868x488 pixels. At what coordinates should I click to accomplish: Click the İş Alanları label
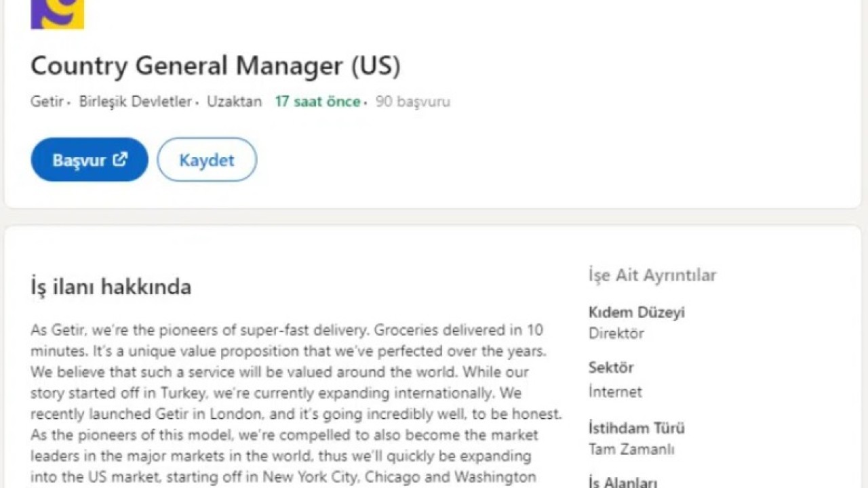(623, 483)
